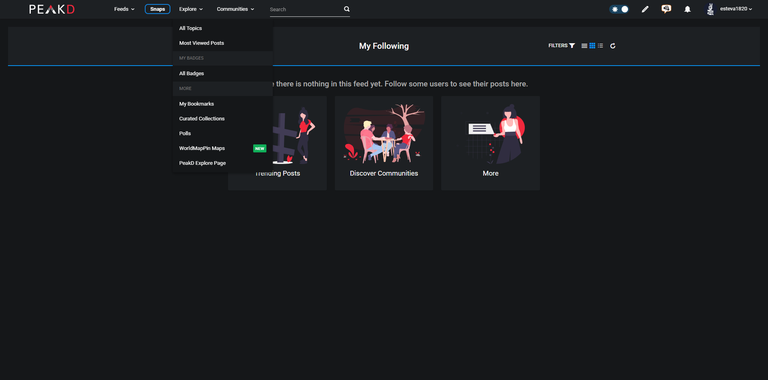Toggle the dark/light theme switch

(x=619, y=9)
